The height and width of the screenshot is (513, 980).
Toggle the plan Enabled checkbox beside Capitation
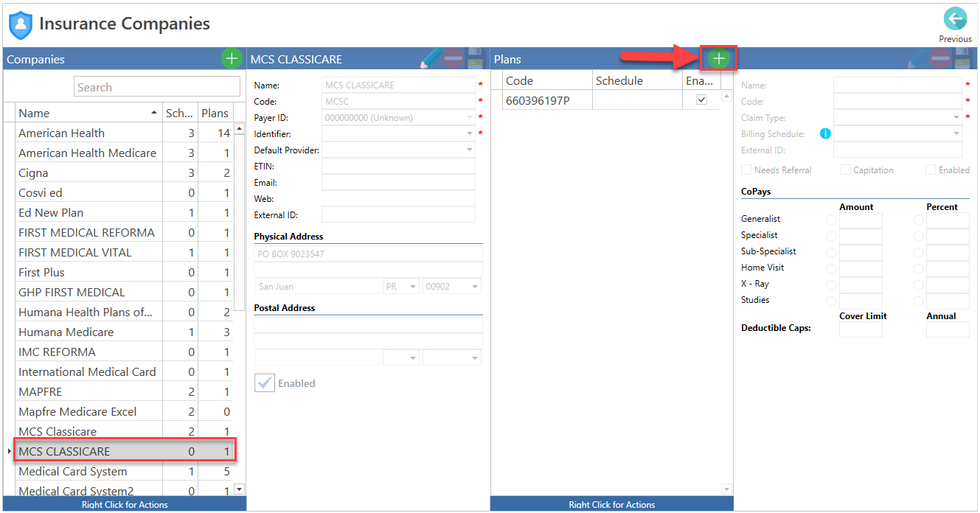(x=931, y=170)
